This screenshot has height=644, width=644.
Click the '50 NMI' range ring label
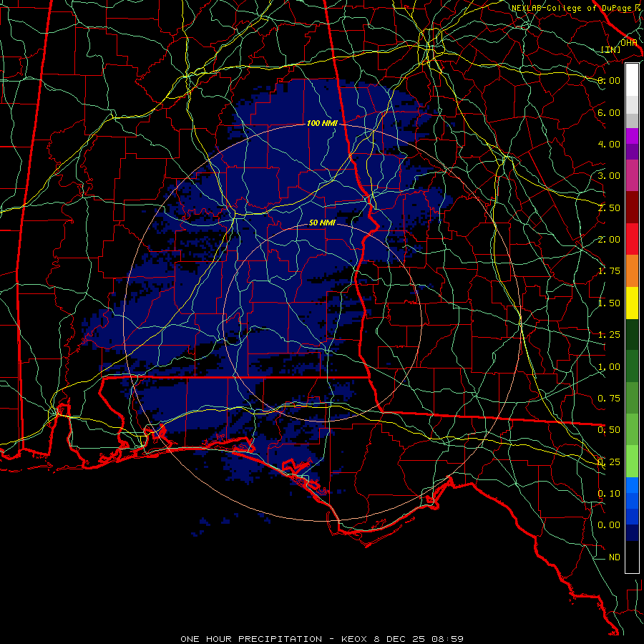click(x=323, y=223)
